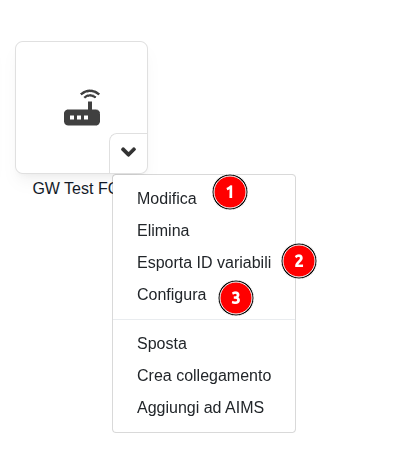The image size is (398, 457).
Task: Collapse the gateway actions menu via arrow box
Action: (128, 153)
